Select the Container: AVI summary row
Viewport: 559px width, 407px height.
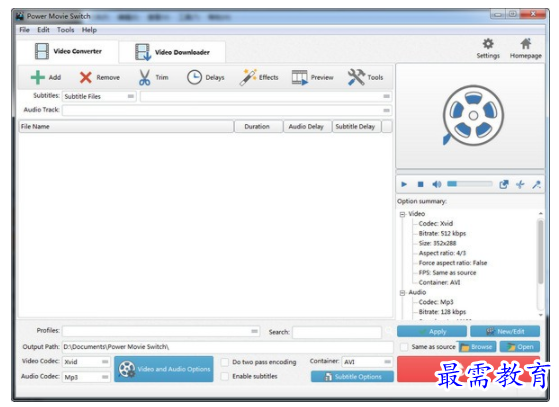(439, 283)
